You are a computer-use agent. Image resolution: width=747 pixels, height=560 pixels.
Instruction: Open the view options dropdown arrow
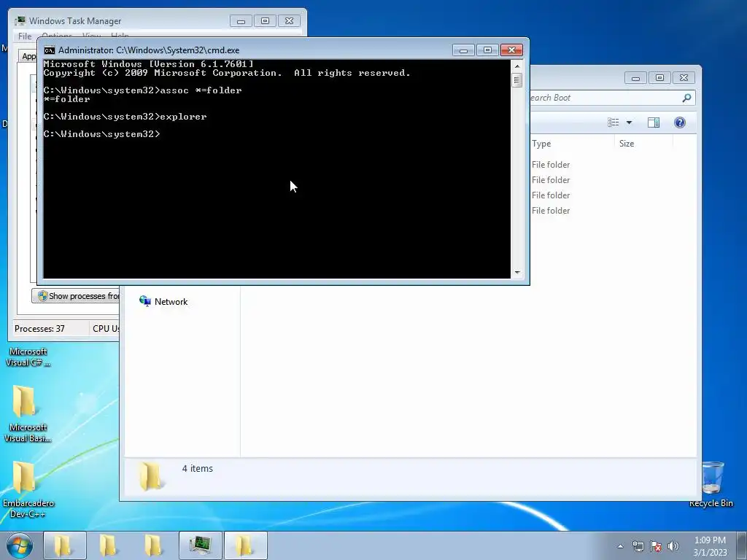[x=629, y=122]
